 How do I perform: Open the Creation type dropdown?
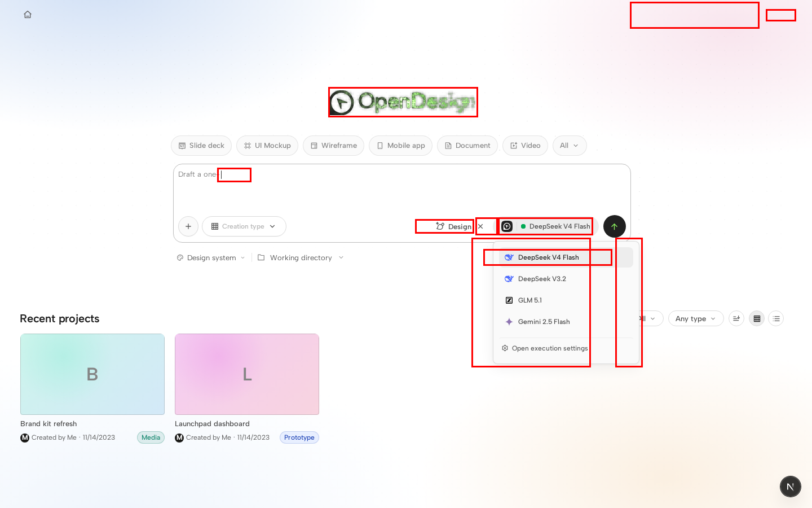[x=244, y=226]
